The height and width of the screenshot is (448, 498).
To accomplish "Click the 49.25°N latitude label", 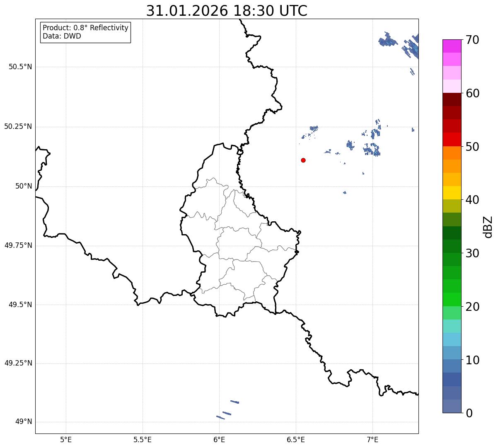I will point(18,363).
